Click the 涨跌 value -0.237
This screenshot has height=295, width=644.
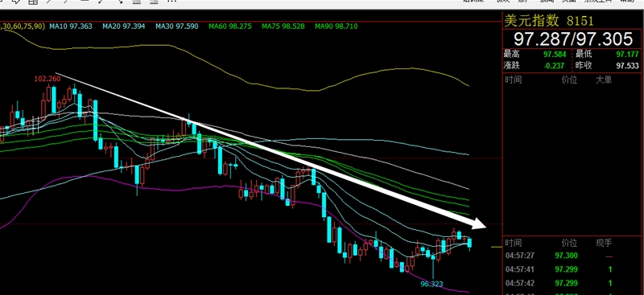tap(554, 66)
